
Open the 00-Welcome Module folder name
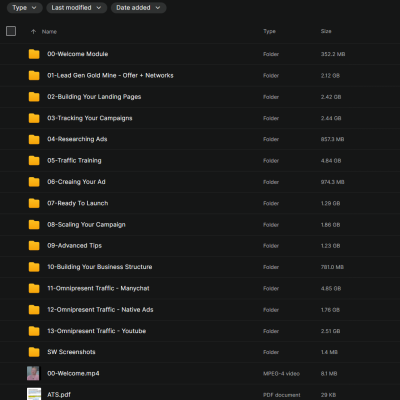78,54
